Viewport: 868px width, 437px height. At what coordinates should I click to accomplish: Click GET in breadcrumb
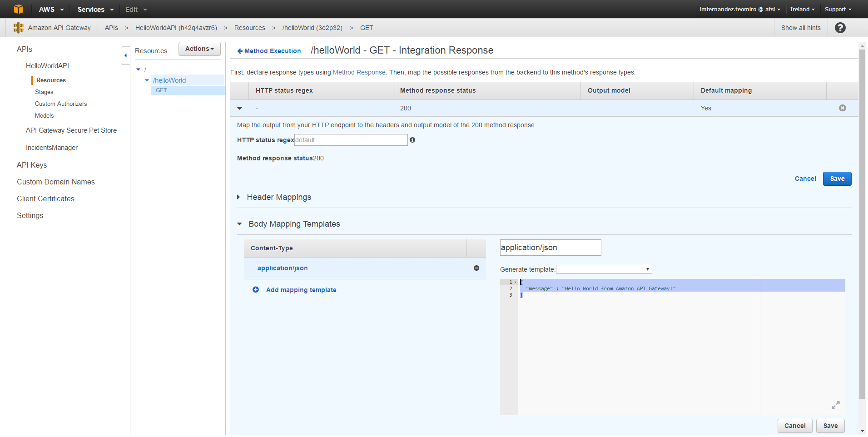[367, 28]
